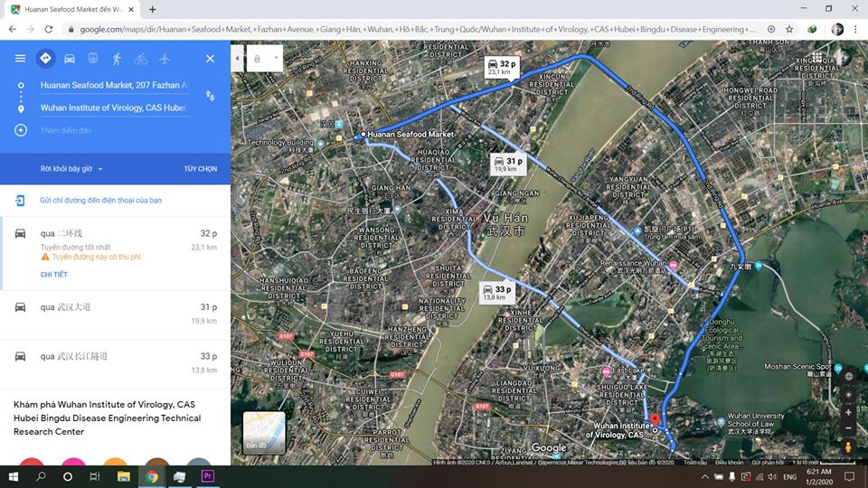Viewport: 868px width, 488px height.
Task: Edit the Huanan Seafood Market start field
Action: click(x=114, y=85)
